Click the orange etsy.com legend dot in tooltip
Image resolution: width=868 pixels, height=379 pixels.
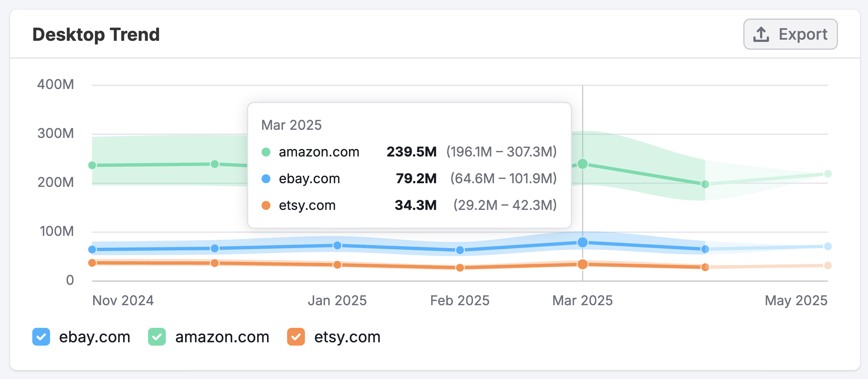coord(266,205)
